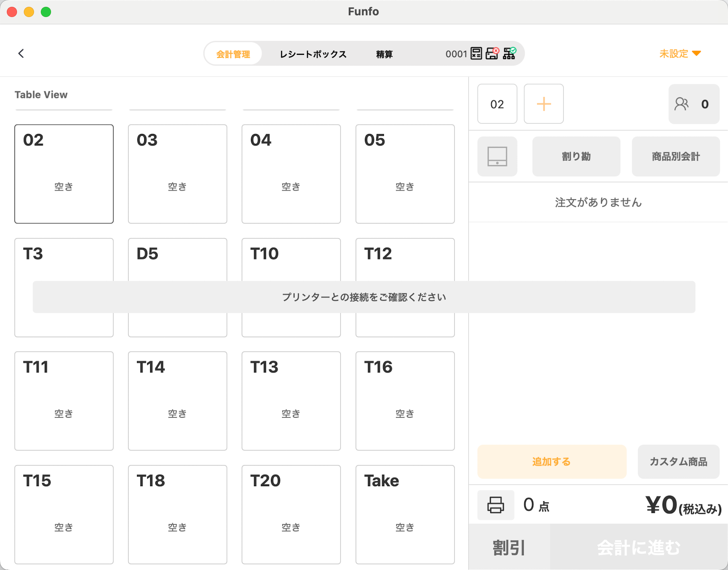Click the network server connected icon
The image size is (728, 570).
(509, 54)
